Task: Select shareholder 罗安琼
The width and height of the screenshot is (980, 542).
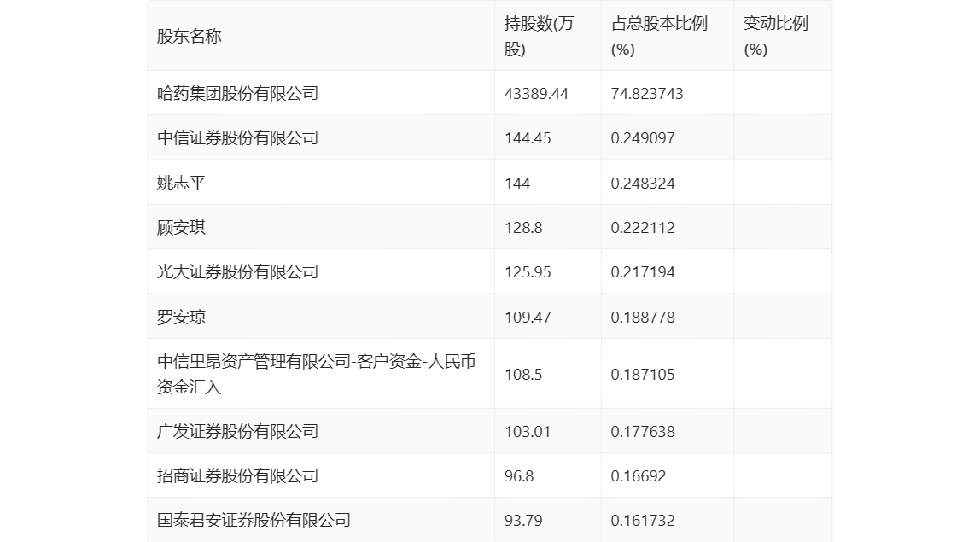Action: (181, 317)
